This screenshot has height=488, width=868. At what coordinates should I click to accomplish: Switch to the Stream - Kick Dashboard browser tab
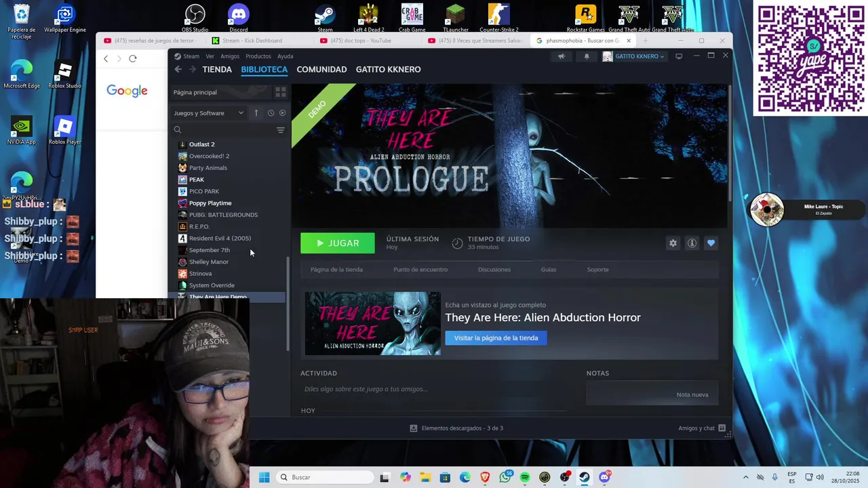pos(252,41)
